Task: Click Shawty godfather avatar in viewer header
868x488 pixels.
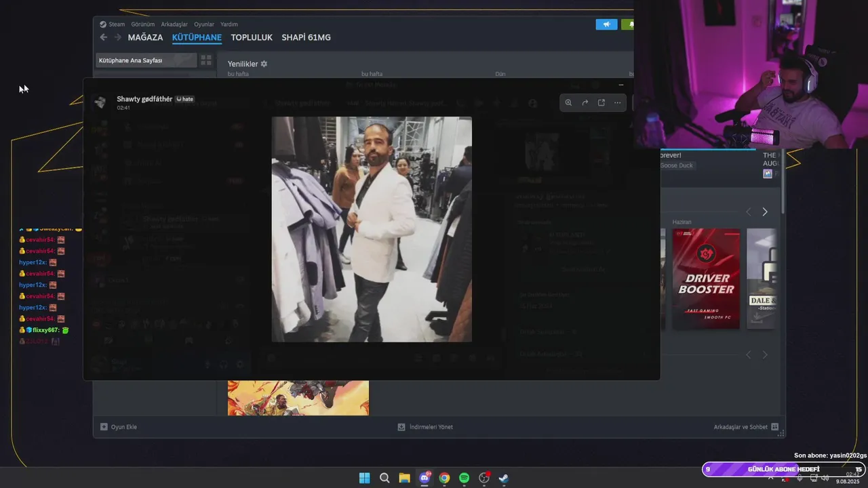Action: tap(100, 102)
